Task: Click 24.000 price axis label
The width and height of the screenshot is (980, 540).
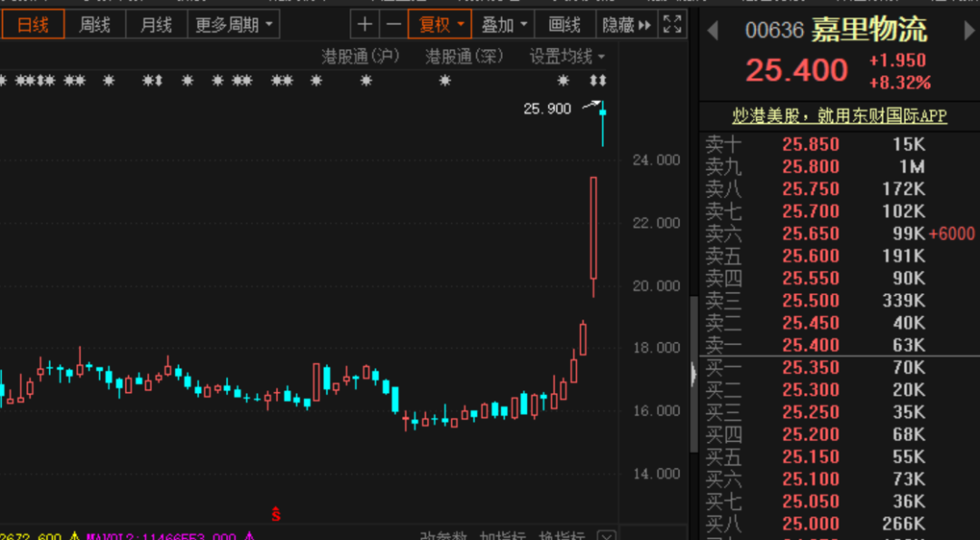Action: pos(656,160)
